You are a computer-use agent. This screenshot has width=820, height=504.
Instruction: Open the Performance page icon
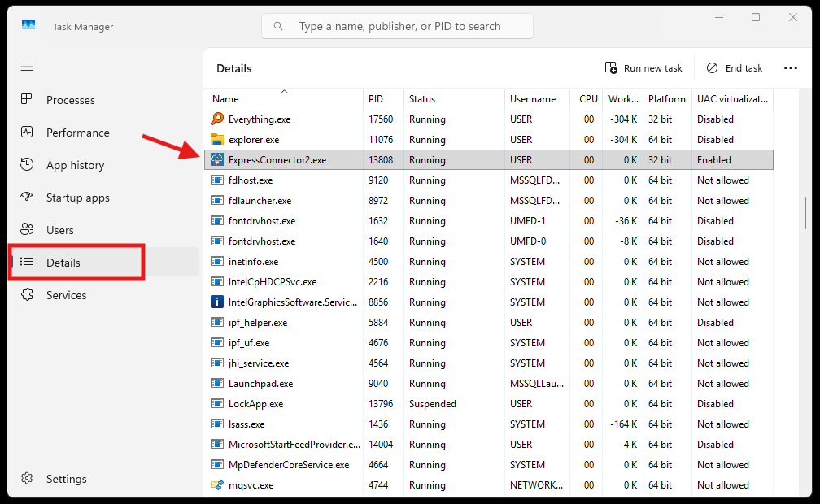point(27,132)
